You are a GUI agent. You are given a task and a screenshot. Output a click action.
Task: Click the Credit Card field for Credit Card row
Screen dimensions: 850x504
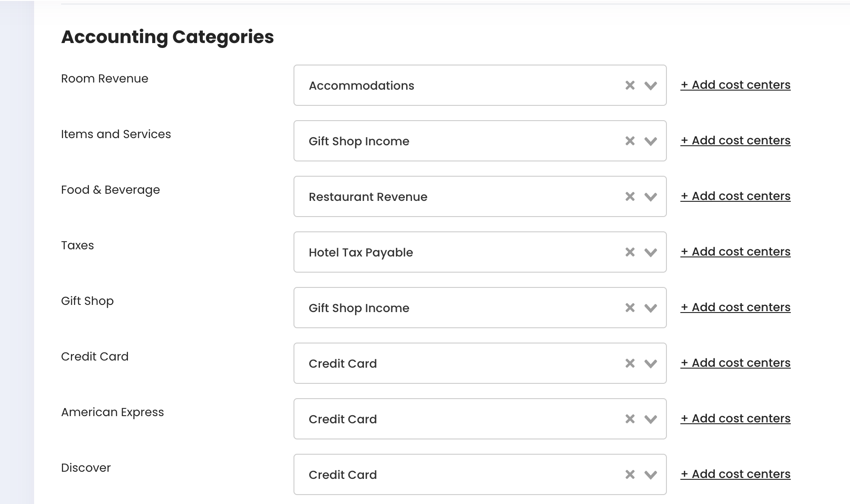coord(449,363)
